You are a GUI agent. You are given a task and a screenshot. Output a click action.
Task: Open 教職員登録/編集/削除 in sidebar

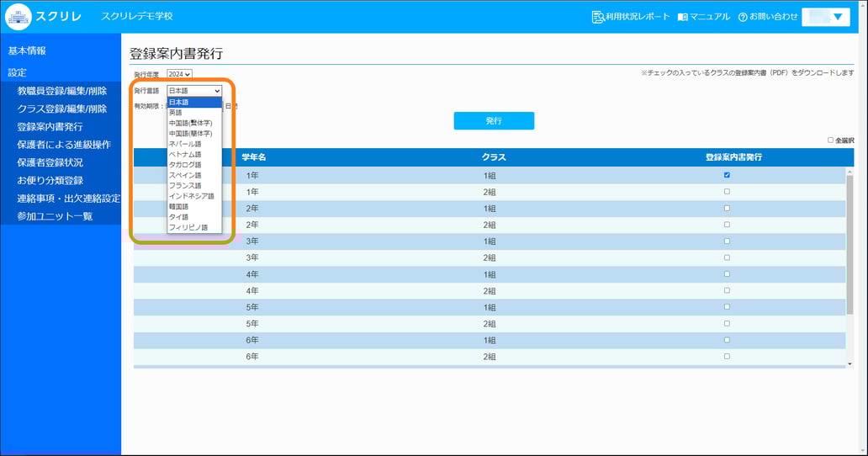coord(62,91)
